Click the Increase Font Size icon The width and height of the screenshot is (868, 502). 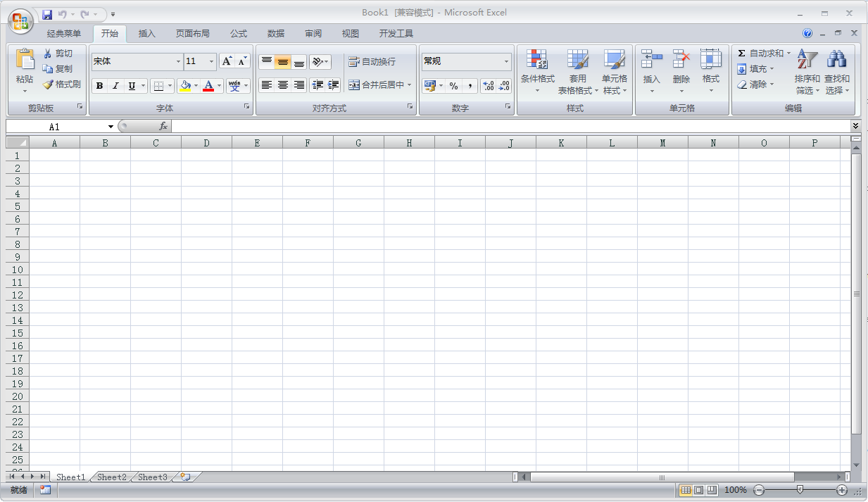[227, 61]
